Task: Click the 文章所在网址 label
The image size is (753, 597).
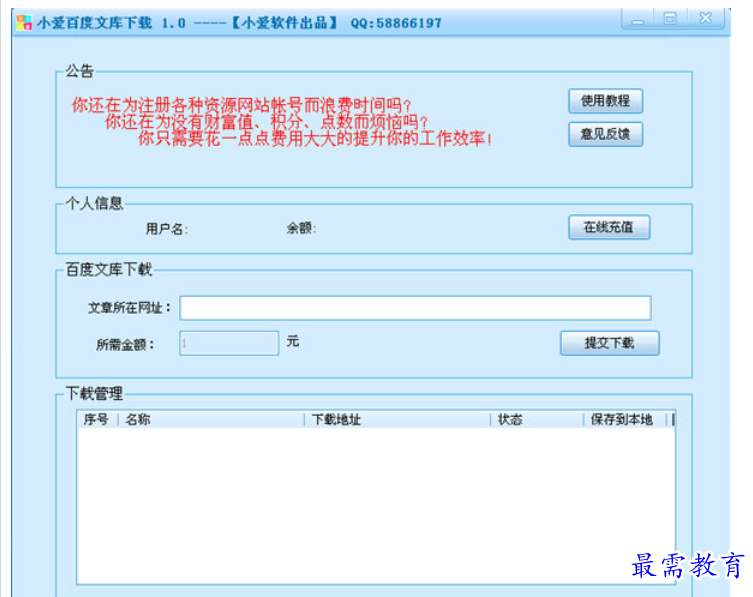Action: 129,308
